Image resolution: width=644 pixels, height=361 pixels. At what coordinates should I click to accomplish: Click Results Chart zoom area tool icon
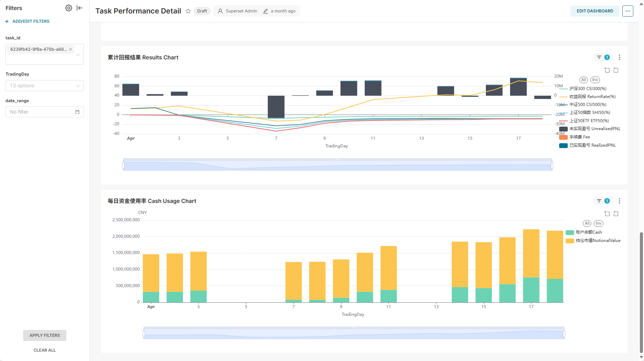click(607, 70)
